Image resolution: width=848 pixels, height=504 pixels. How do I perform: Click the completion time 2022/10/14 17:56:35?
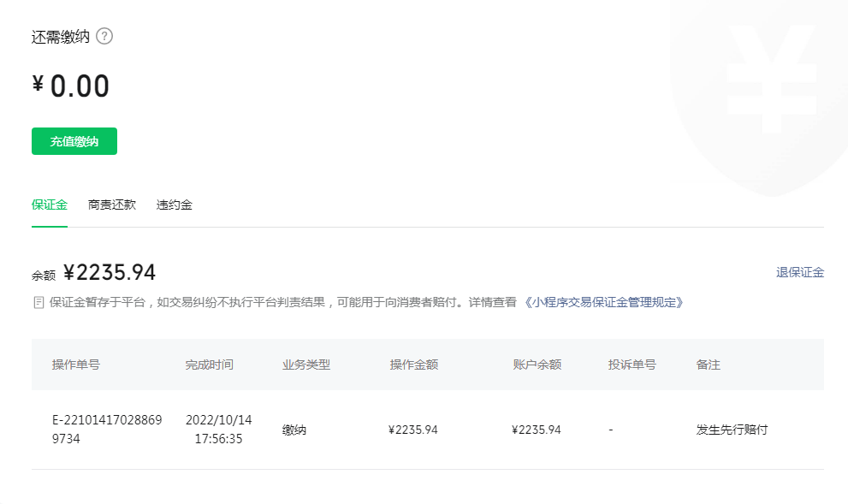pos(218,430)
